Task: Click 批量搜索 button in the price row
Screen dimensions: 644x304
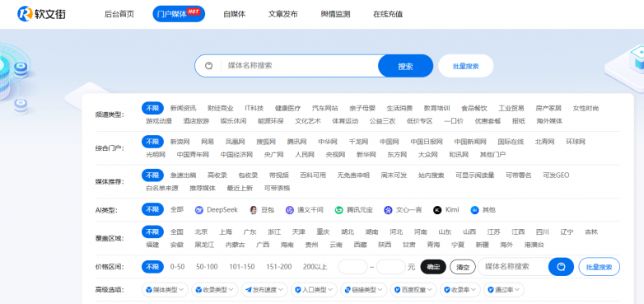Action: [600, 267]
